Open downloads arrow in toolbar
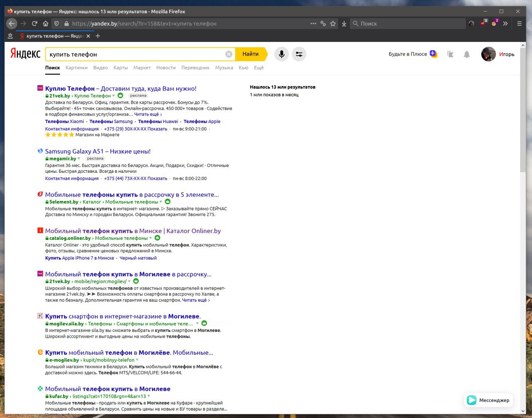This screenshot has height=418, width=532. coord(344,24)
